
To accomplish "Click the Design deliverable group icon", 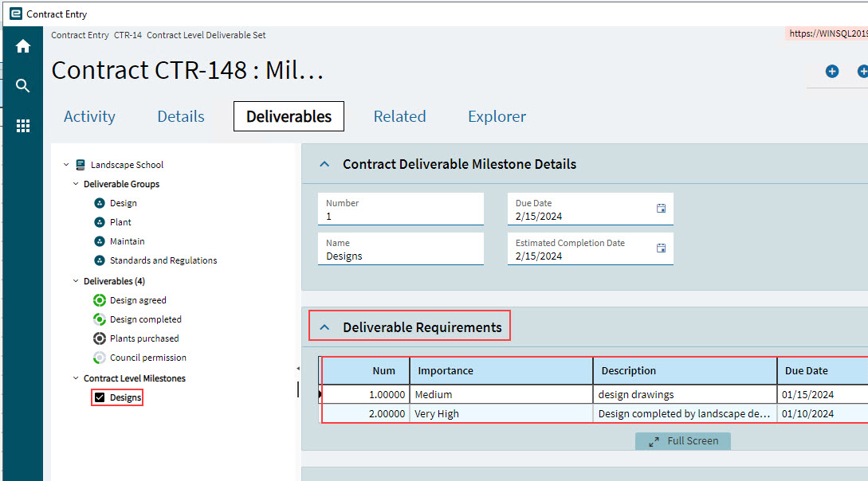I will tap(100, 203).
